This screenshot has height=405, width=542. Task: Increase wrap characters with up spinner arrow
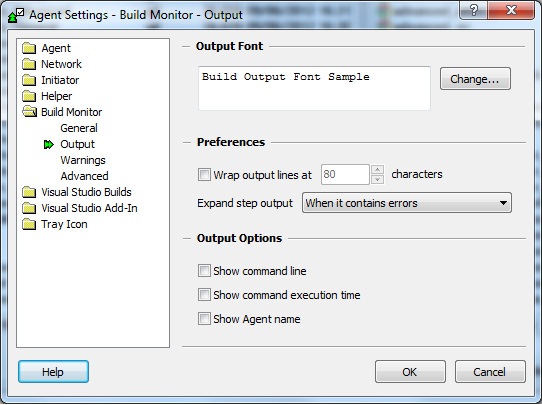point(377,169)
